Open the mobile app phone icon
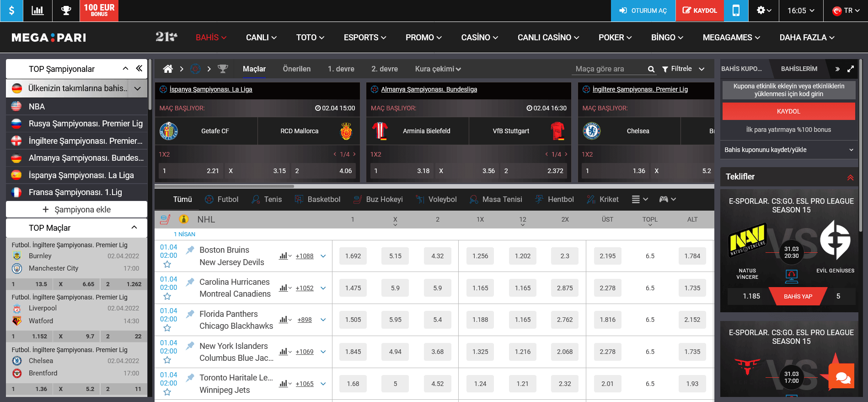The width and height of the screenshot is (868, 402). click(736, 11)
